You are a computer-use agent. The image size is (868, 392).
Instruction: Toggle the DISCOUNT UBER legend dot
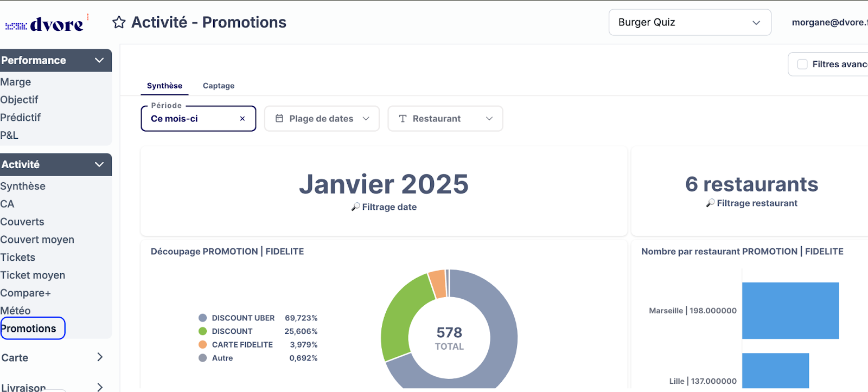202,318
